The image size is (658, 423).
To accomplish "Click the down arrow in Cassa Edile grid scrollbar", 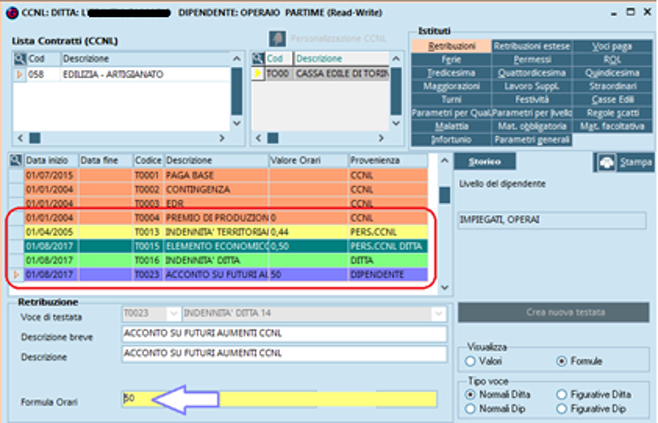I will point(396,123).
